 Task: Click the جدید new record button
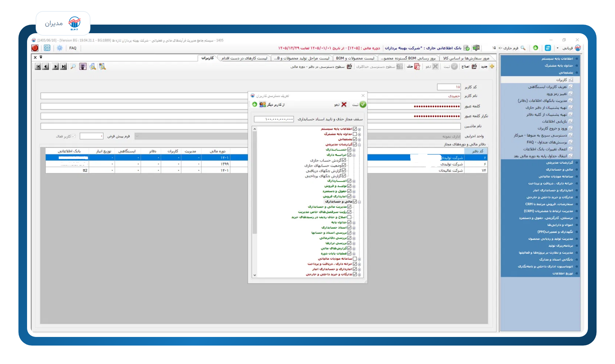(488, 66)
